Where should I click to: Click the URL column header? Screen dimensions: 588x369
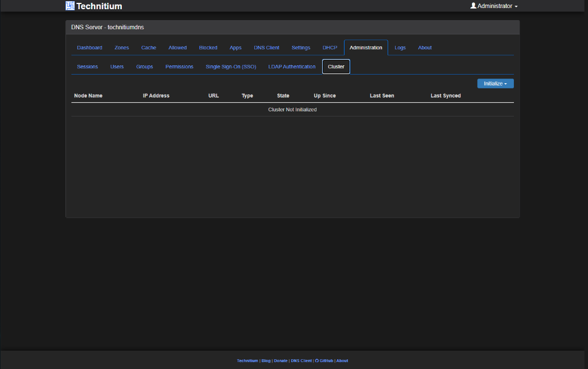tap(214, 96)
